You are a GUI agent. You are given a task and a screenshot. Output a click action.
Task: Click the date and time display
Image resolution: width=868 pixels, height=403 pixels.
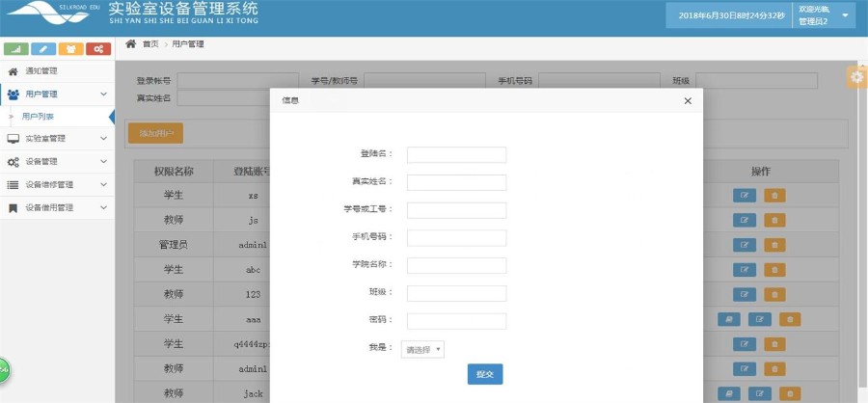(x=731, y=15)
